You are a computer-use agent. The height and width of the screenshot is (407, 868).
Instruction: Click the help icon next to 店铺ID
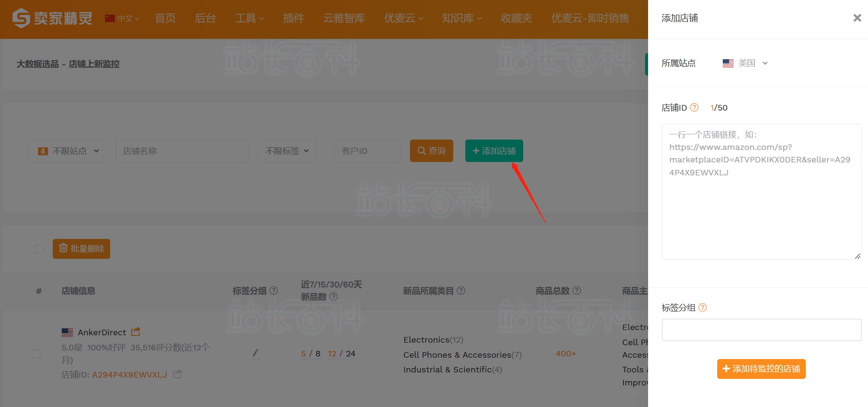(694, 108)
